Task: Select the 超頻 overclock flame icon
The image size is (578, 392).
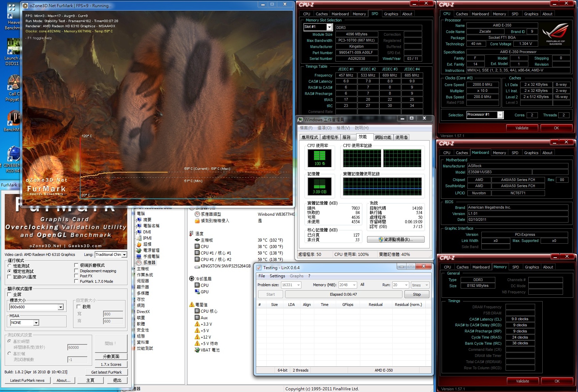Action: pos(139,244)
